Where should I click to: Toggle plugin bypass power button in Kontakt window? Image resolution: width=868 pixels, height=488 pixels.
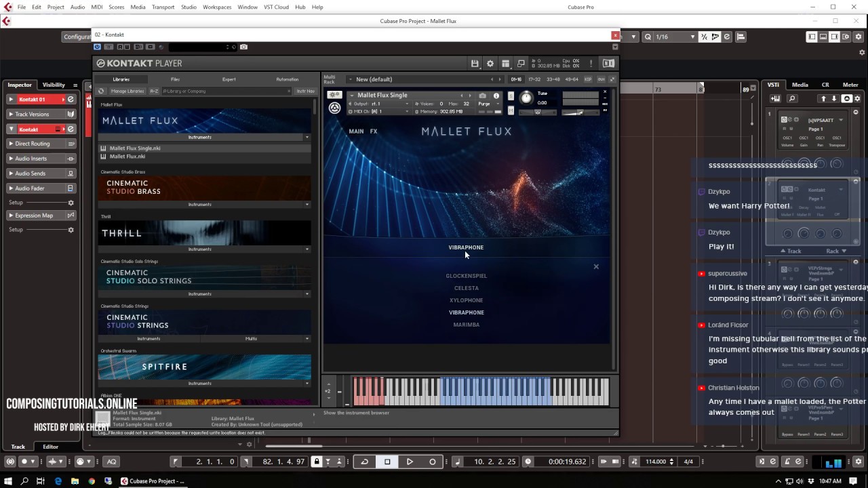[97, 47]
